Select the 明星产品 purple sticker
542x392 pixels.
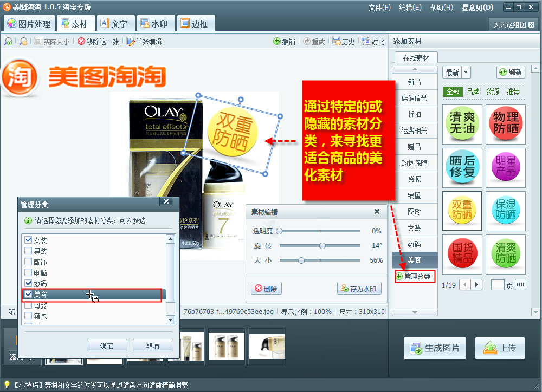click(506, 168)
